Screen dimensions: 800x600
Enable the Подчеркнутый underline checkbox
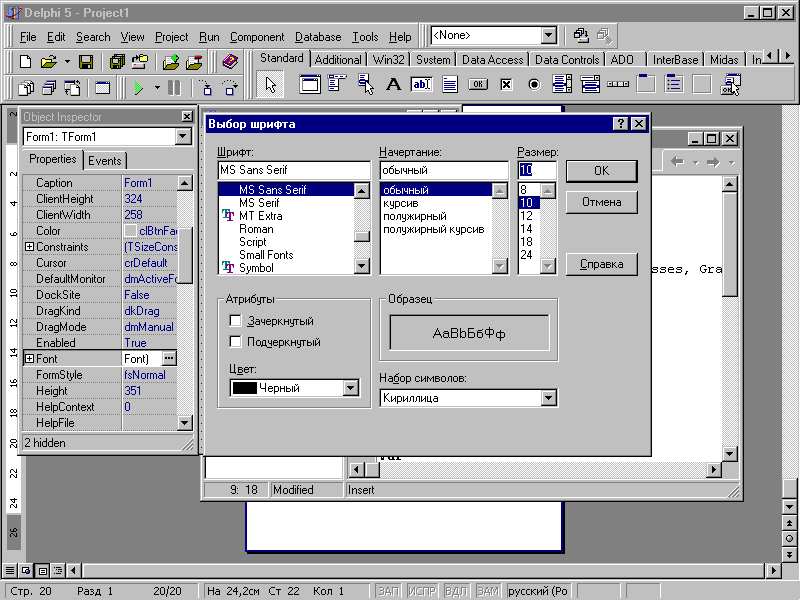pos(235,341)
